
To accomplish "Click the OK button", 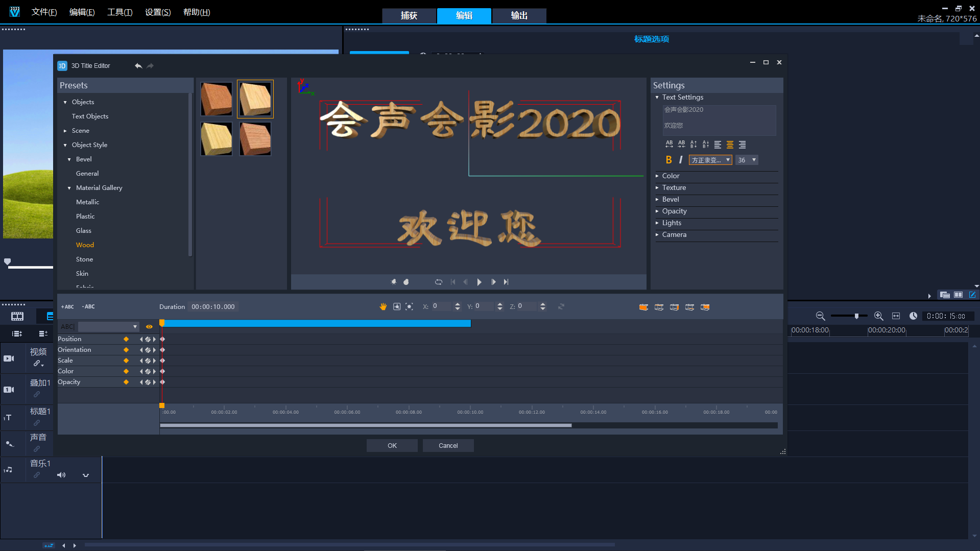I will (392, 446).
